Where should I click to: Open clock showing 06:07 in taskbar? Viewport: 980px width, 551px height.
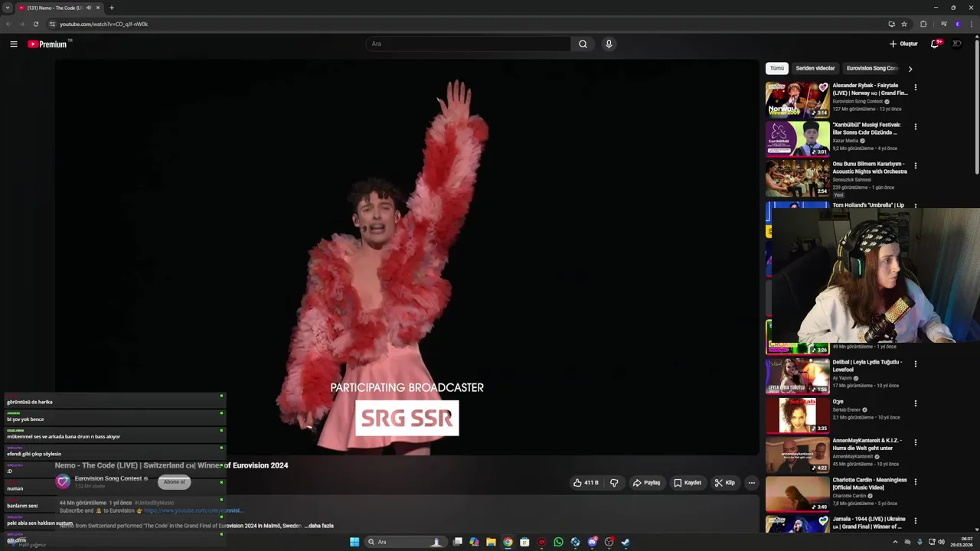962,542
